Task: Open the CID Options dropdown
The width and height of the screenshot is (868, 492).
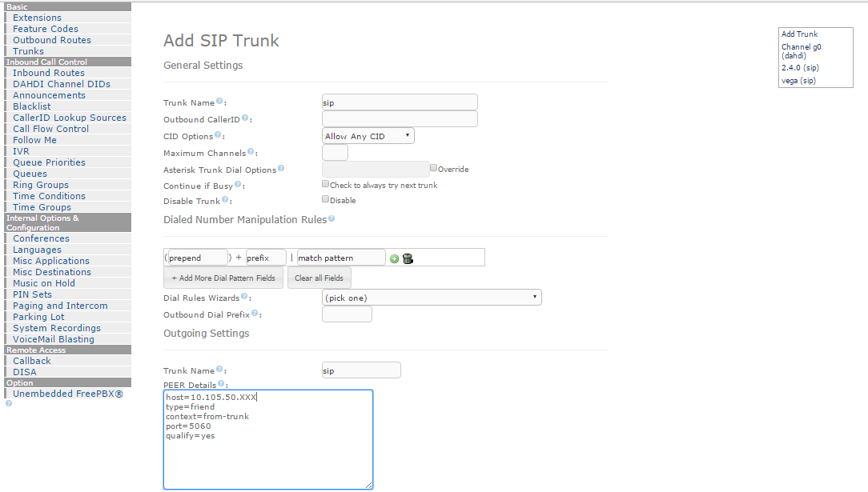Action: pos(368,136)
